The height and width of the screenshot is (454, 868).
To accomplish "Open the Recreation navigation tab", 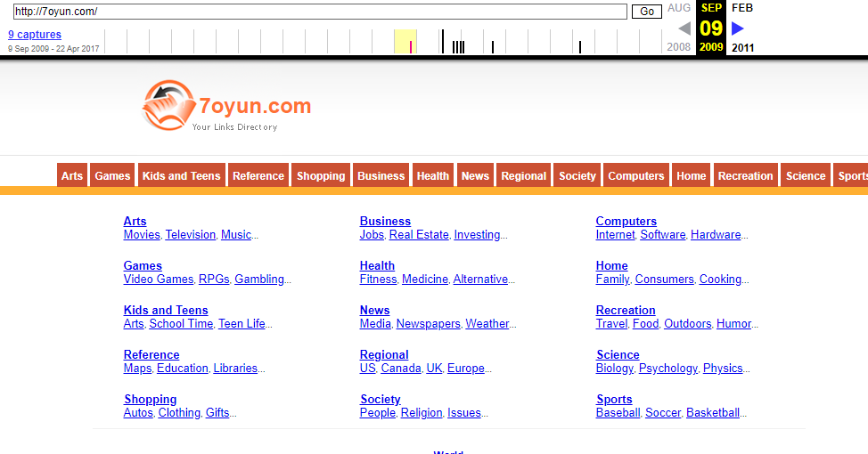I will click(x=746, y=176).
